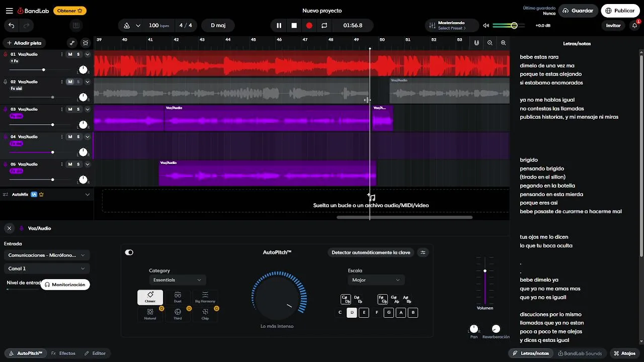This screenshot has width=644, height=362.
Task: Click track 05 pan knob
Action: tap(83, 179)
